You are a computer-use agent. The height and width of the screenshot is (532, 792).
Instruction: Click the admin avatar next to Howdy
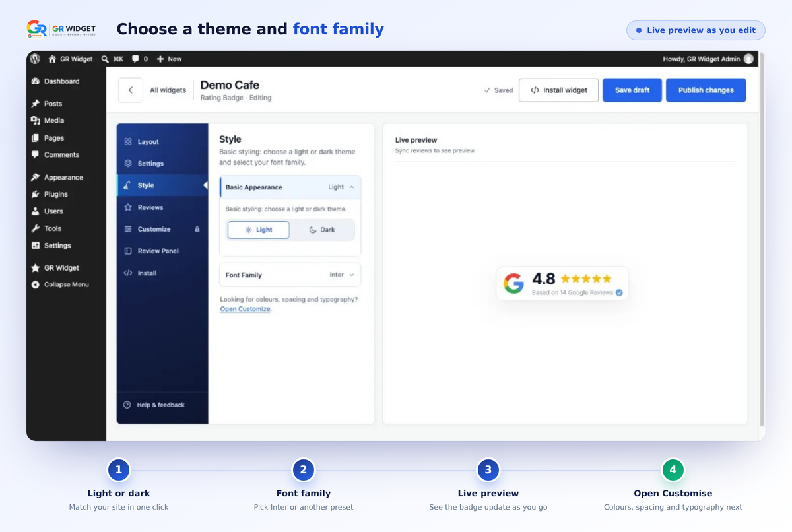point(748,59)
